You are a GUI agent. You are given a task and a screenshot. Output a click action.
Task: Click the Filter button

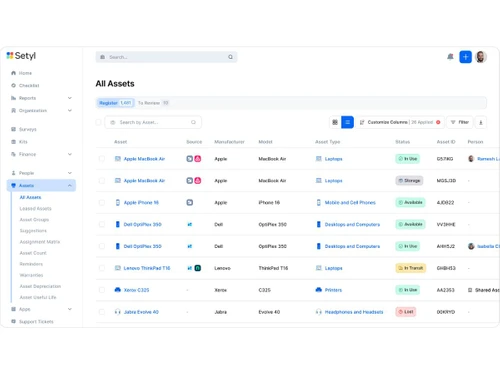(x=460, y=122)
